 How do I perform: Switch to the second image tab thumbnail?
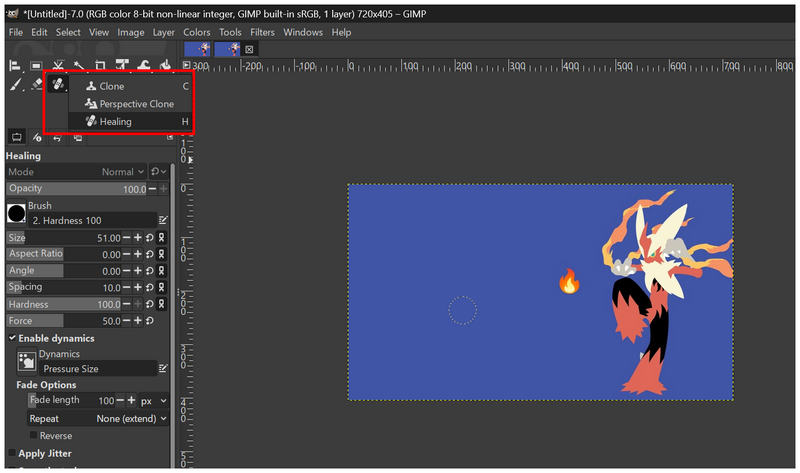[x=228, y=49]
